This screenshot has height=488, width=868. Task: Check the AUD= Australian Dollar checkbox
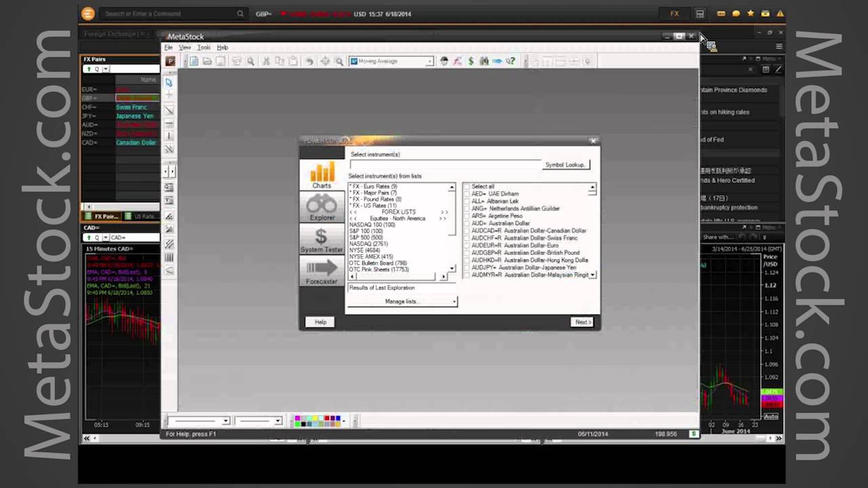pyautogui.click(x=467, y=223)
